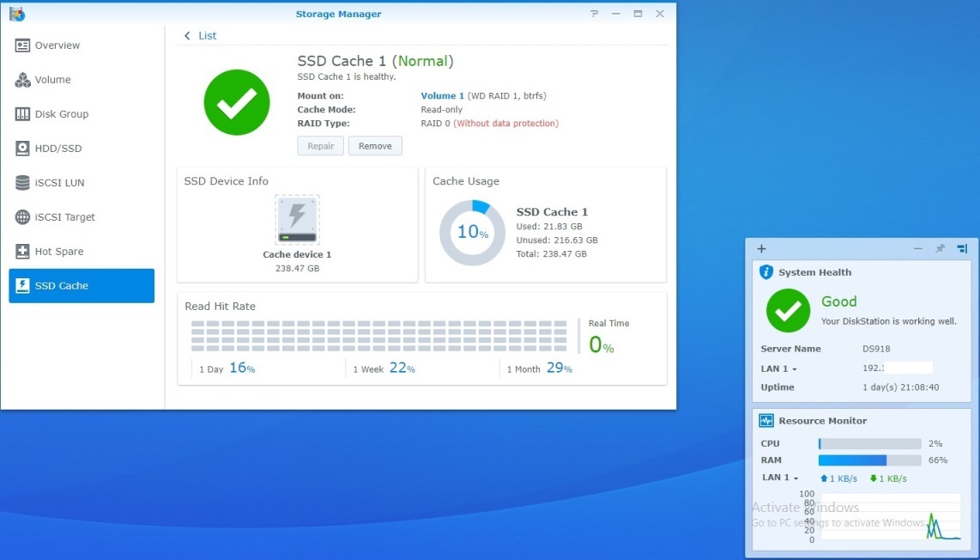Switch to the HDD/SSD tab

pos(82,149)
